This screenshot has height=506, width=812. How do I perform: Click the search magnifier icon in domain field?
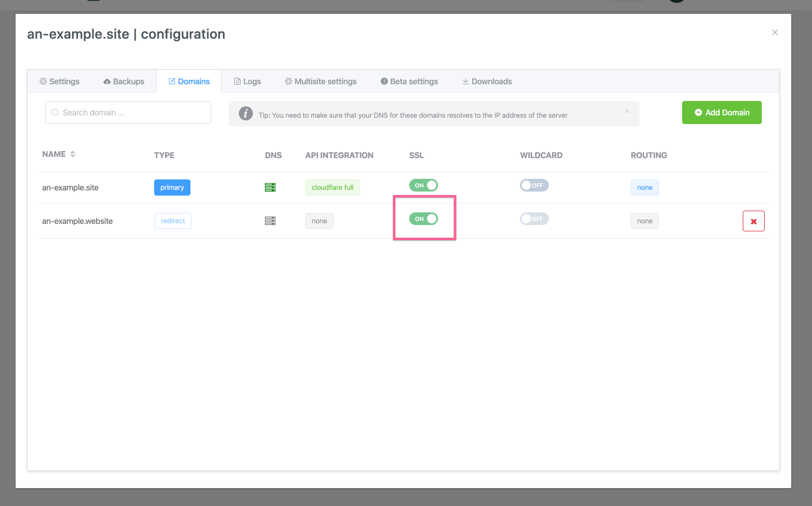(55, 113)
